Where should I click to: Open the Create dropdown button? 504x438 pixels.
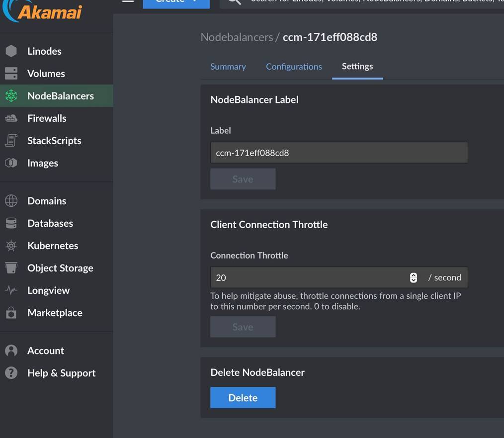pyautogui.click(x=176, y=2)
